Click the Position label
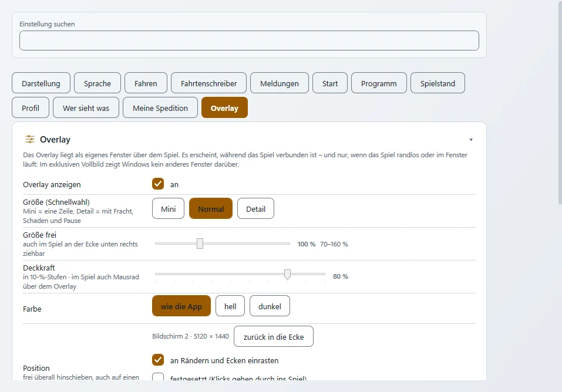 coord(36,368)
